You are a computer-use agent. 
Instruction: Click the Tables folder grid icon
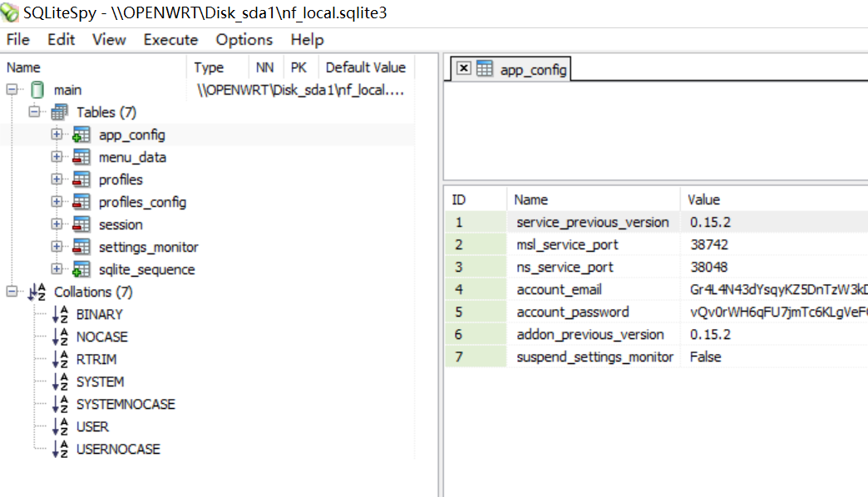(59, 112)
